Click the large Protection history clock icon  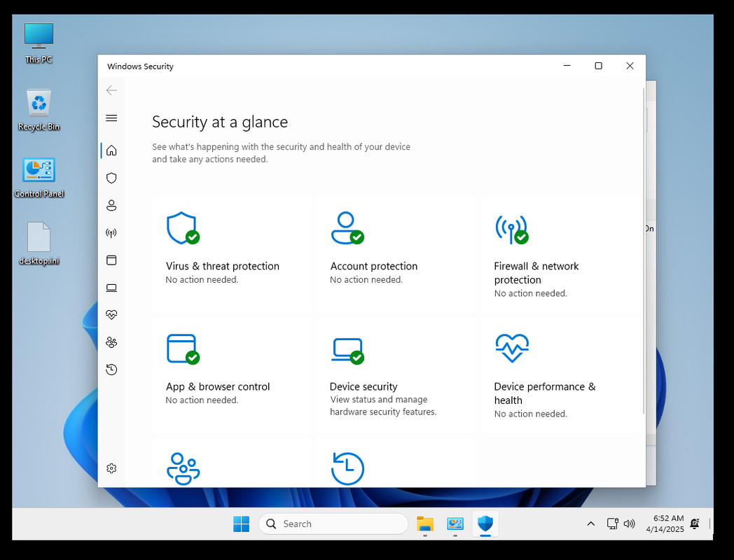tap(347, 468)
